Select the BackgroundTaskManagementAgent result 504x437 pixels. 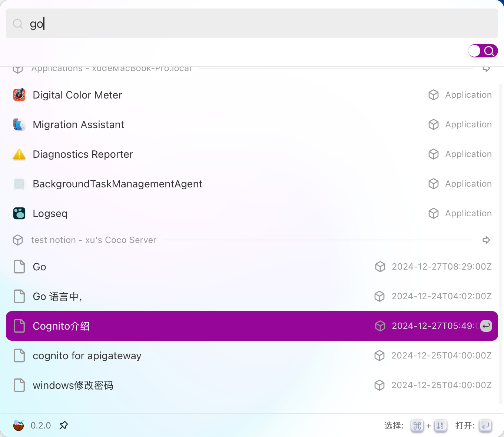[x=252, y=184]
